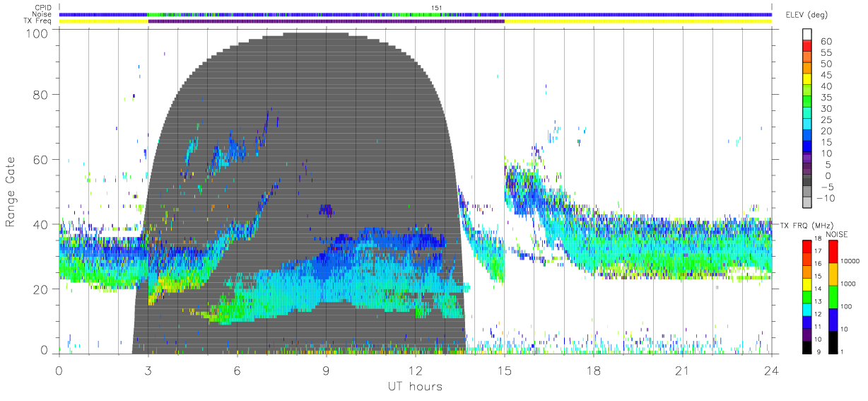Click the UT hours tick label '9'

[x=326, y=371]
